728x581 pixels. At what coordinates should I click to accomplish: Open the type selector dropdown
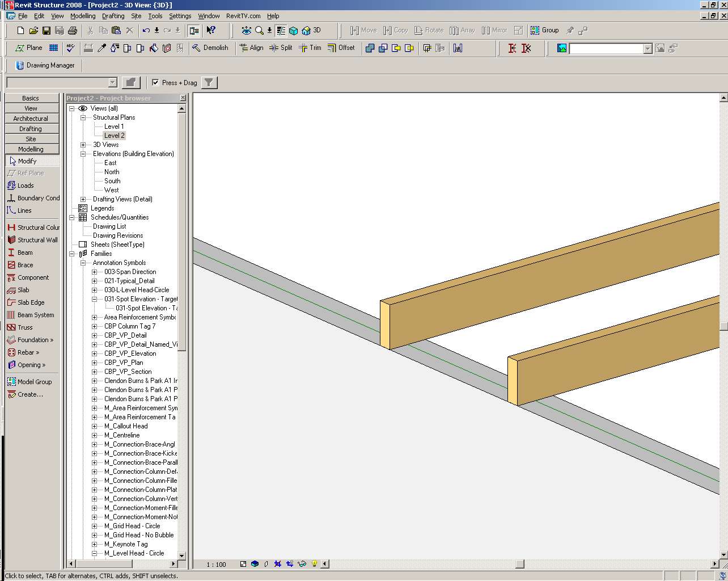click(112, 83)
